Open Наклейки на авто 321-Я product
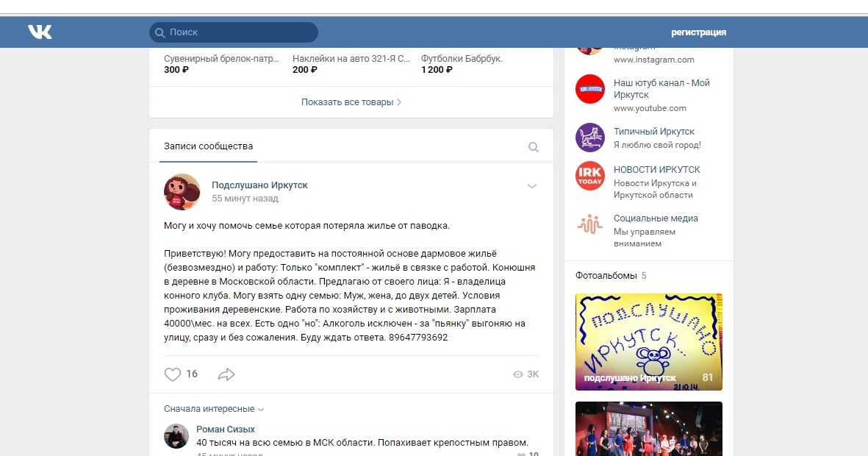The image size is (868, 456). tap(351, 58)
